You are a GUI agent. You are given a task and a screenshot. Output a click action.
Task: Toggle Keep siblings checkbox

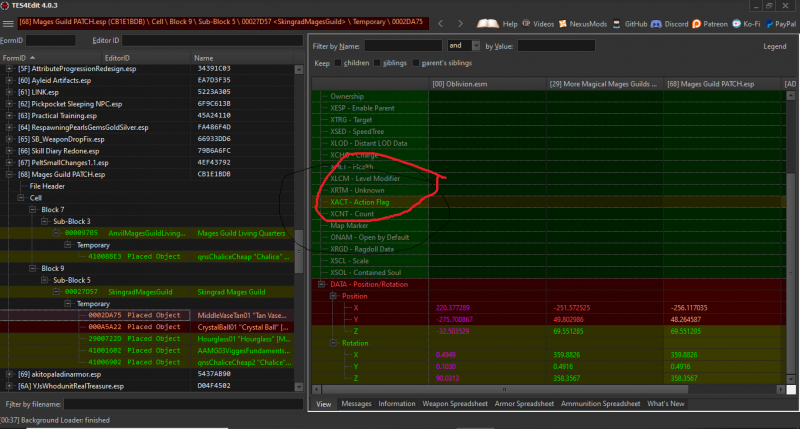(x=377, y=63)
